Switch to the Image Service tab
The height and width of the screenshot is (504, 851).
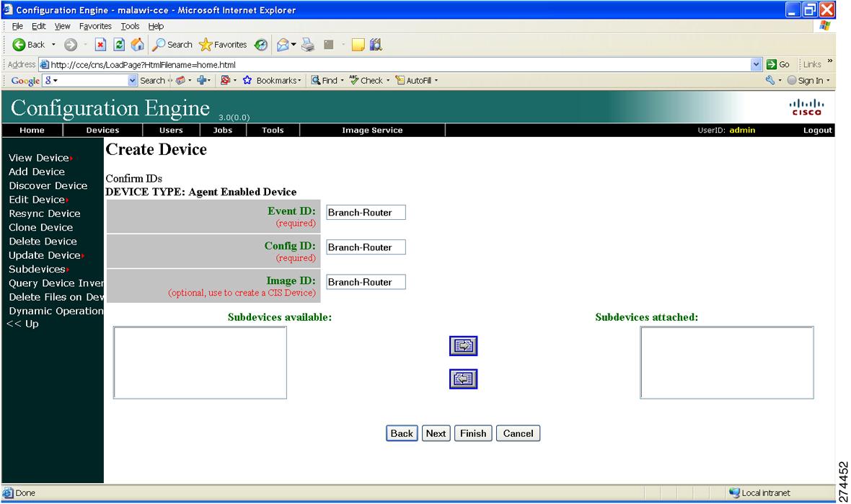point(372,131)
